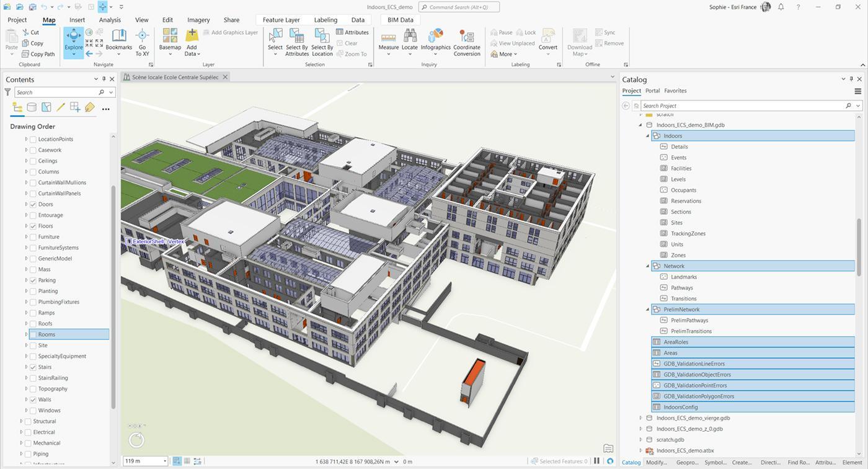Open the BIM Data ribbon tab
868x469 pixels.
401,20
